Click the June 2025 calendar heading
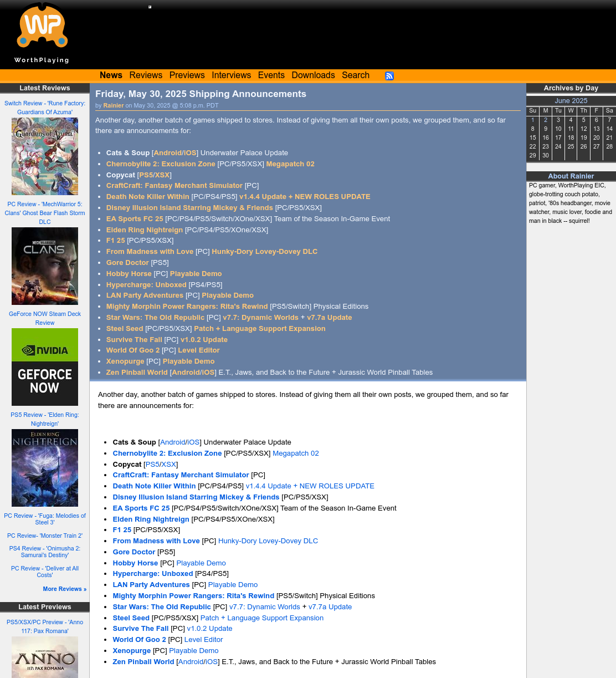The width and height of the screenshot is (616, 678). point(571,101)
